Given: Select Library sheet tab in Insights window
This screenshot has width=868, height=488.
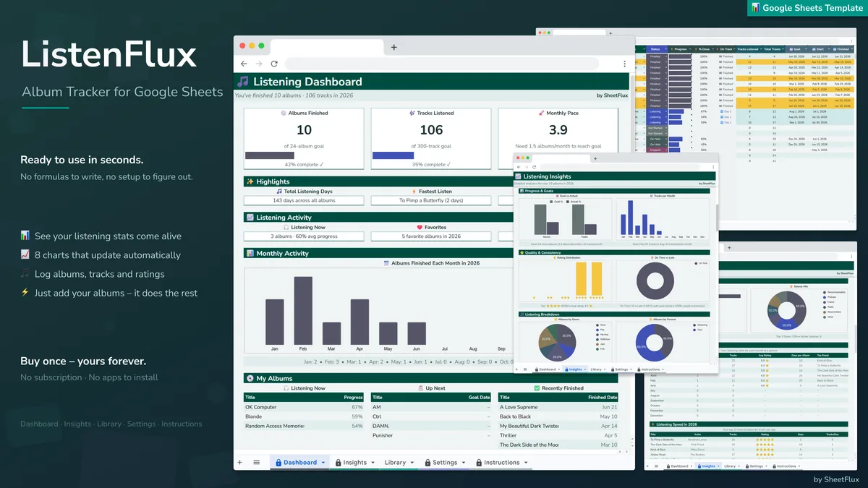Looking at the screenshot, I should (x=596, y=369).
